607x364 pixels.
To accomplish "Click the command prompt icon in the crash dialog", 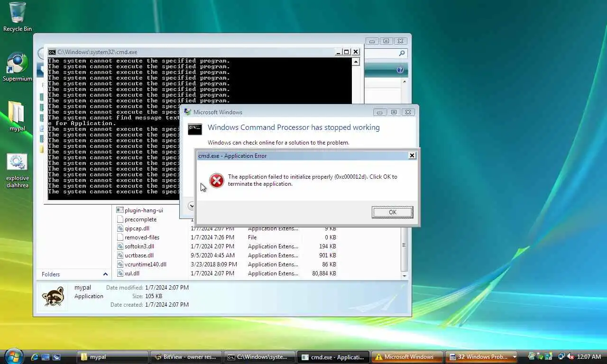I will 195,129.
